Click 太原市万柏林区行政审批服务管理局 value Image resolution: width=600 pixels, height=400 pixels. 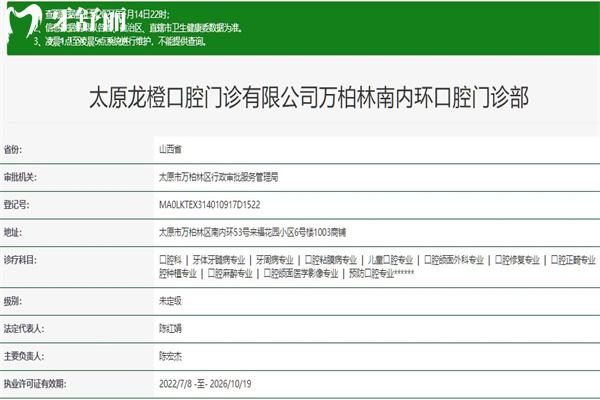click(218, 177)
